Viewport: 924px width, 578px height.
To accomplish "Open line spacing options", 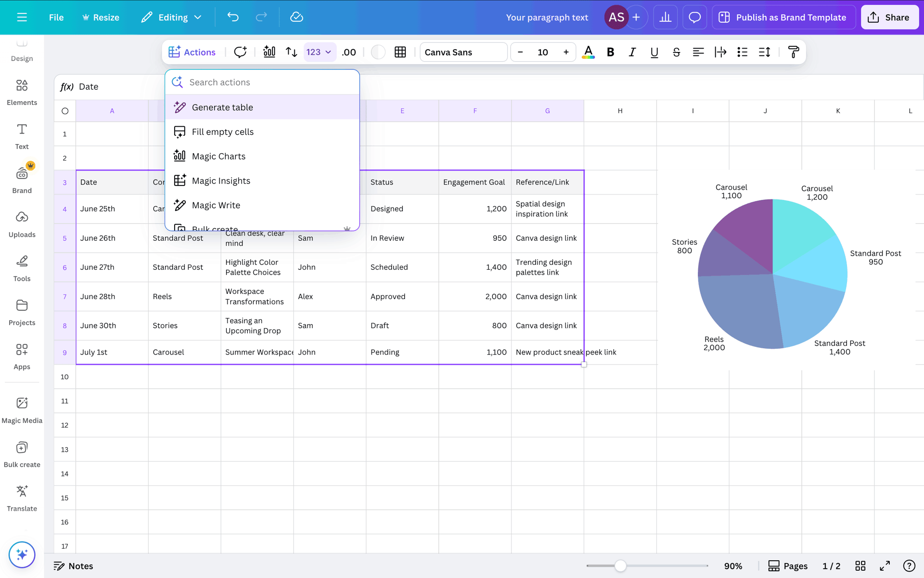I will [765, 52].
